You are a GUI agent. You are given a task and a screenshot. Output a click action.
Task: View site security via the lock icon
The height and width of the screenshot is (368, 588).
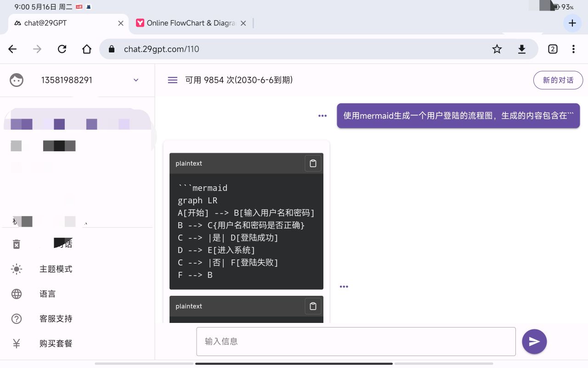pos(111,49)
